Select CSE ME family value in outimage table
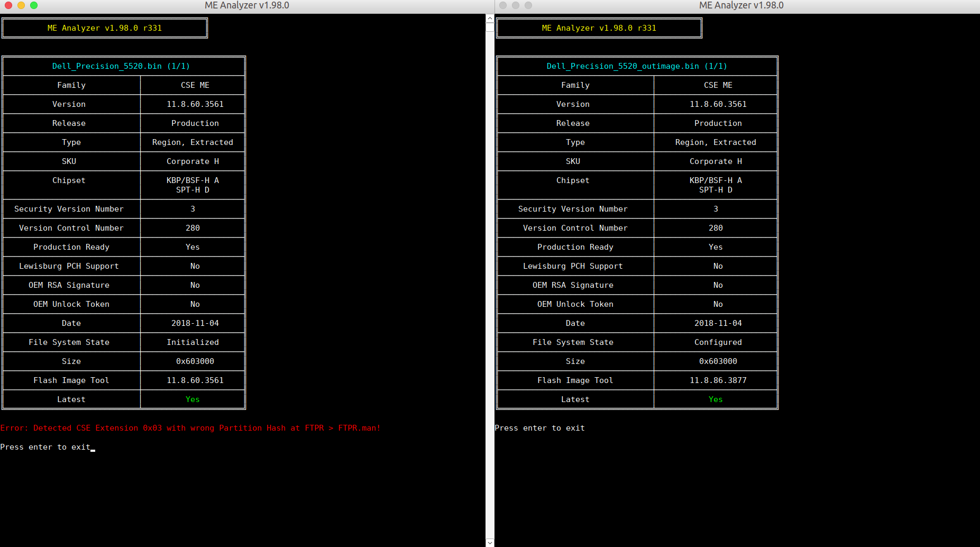Viewport: 980px width, 547px height. coord(718,85)
